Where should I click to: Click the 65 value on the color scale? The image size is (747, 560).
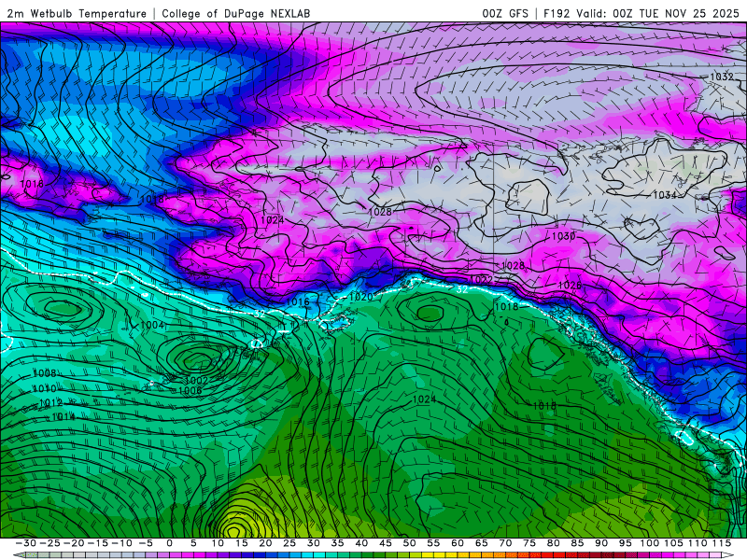pos(481,543)
